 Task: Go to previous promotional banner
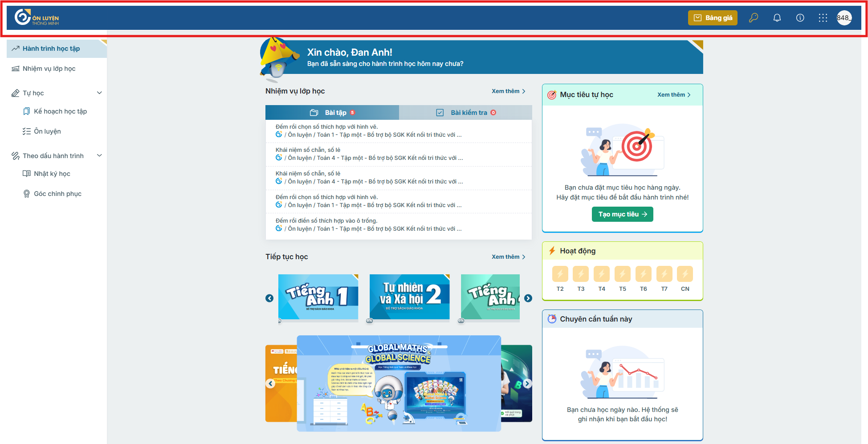pyautogui.click(x=270, y=383)
